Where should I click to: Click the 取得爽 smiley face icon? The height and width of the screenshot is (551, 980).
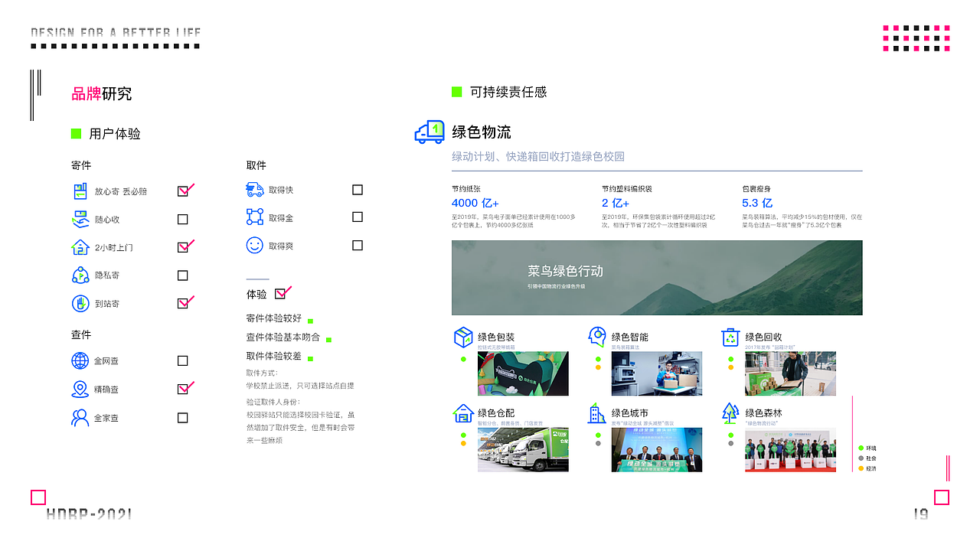pyautogui.click(x=255, y=246)
